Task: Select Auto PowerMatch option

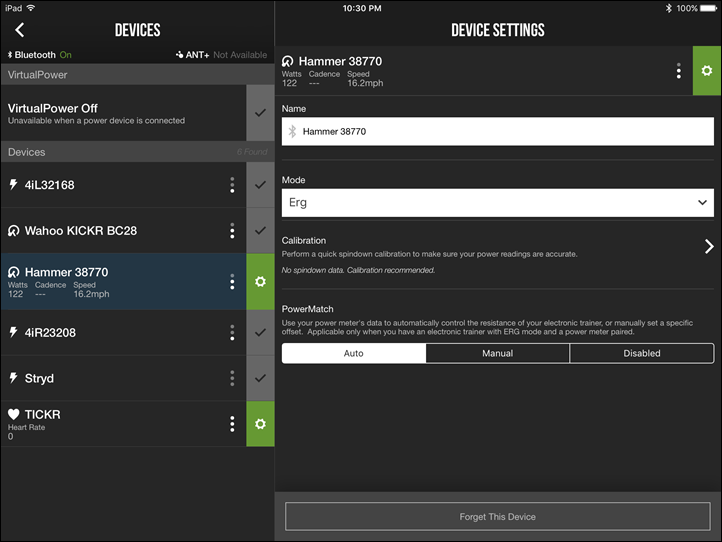Action: tap(353, 353)
